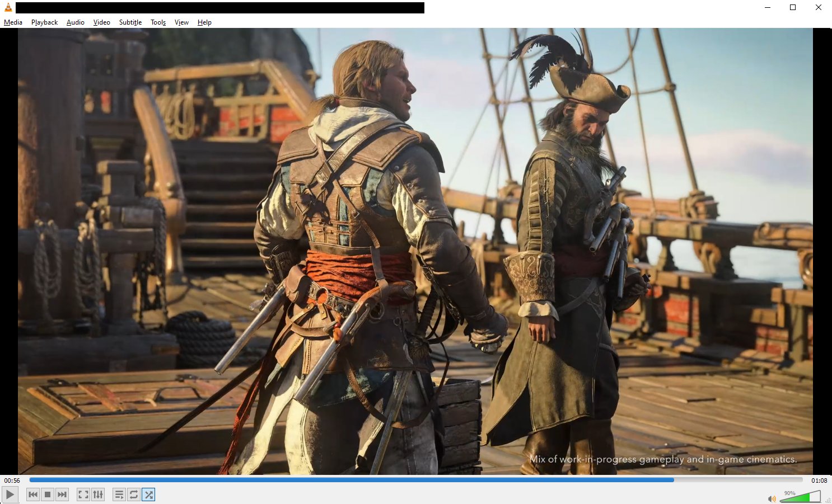Open the Playback menu
The image size is (832, 504).
pyautogui.click(x=44, y=22)
